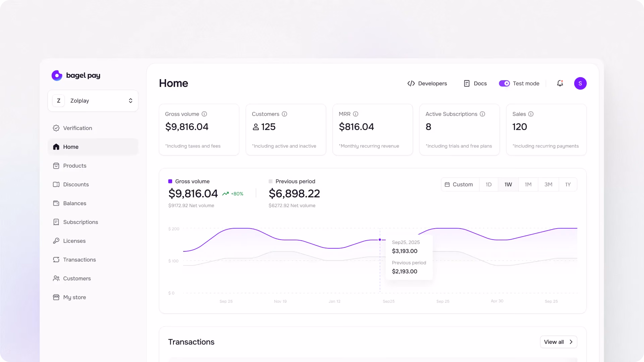644x362 pixels.
Task: Click the chart data point marker
Action: (380, 240)
